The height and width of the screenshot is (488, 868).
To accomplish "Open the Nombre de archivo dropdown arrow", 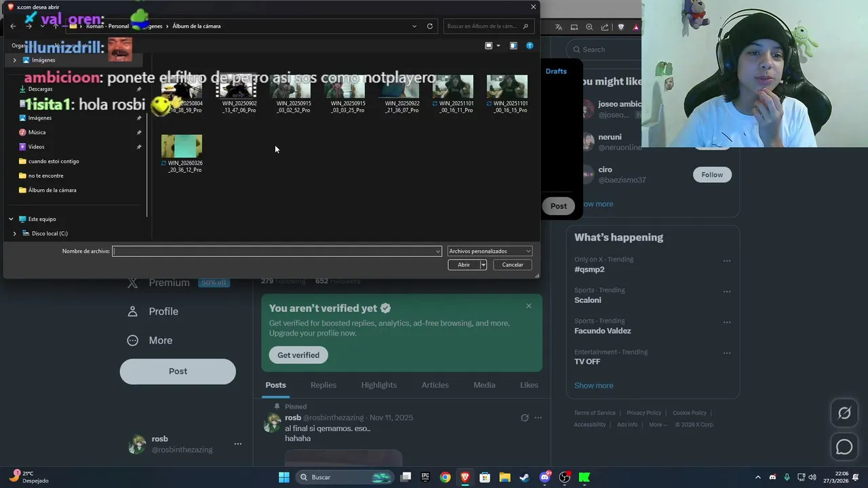I will (438, 251).
